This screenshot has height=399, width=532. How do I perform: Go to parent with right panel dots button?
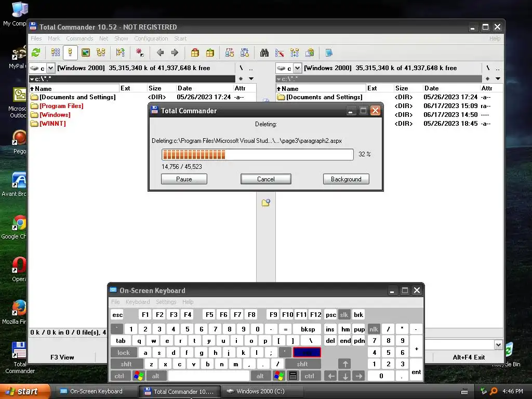point(497,68)
